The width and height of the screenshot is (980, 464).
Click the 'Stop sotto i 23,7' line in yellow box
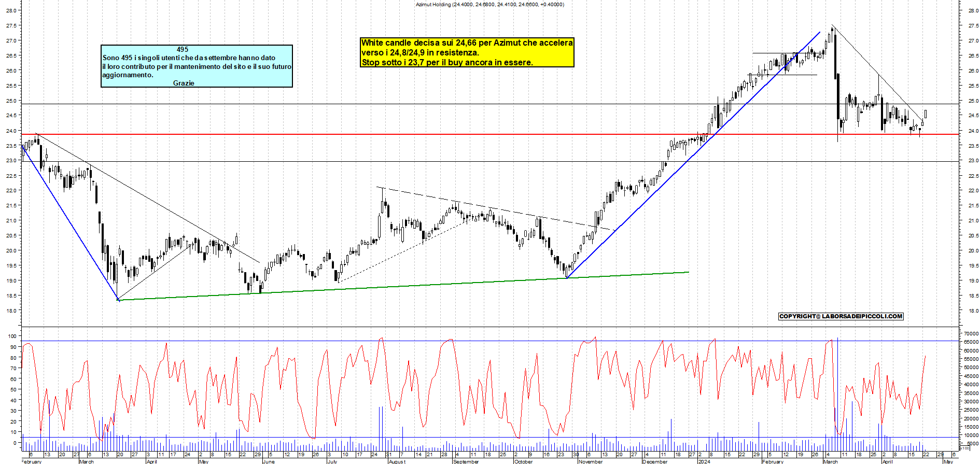447,63
